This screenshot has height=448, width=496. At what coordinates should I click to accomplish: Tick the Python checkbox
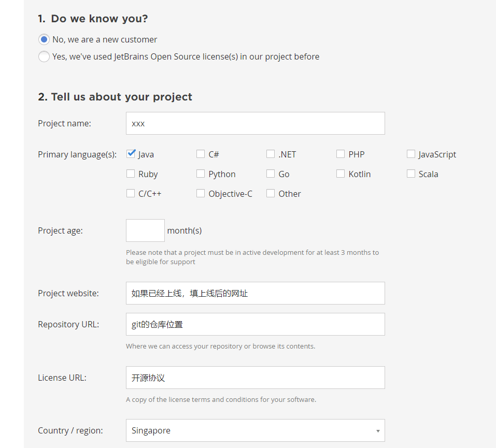click(201, 174)
